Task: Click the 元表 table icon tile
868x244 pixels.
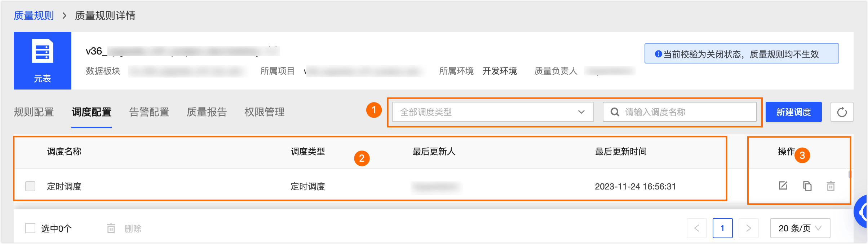Action: (x=43, y=60)
